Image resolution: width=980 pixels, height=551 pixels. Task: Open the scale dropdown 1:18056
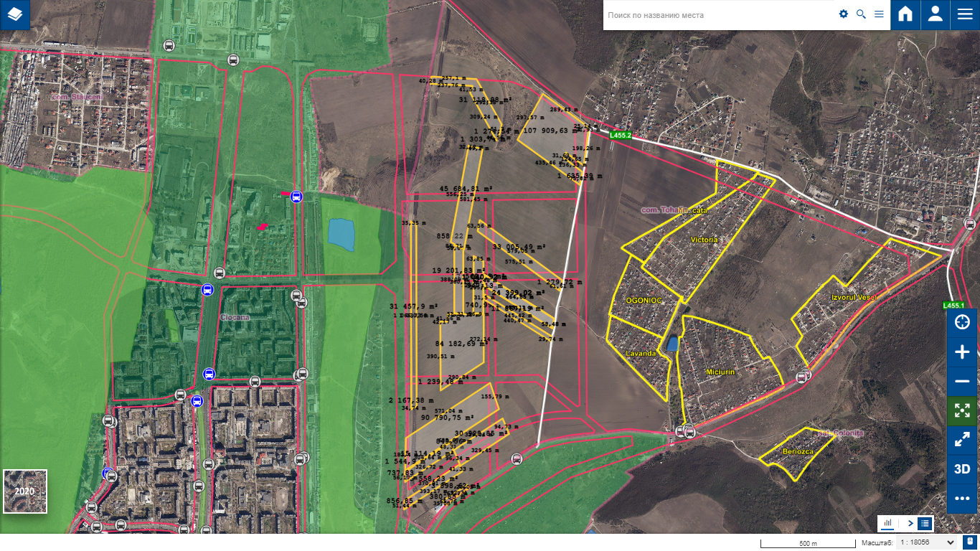pos(928,543)
